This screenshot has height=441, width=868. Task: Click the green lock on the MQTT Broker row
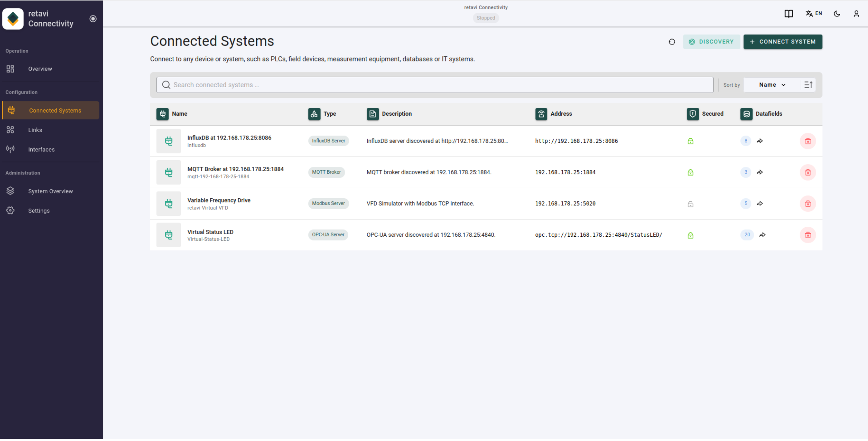(690, 173)
